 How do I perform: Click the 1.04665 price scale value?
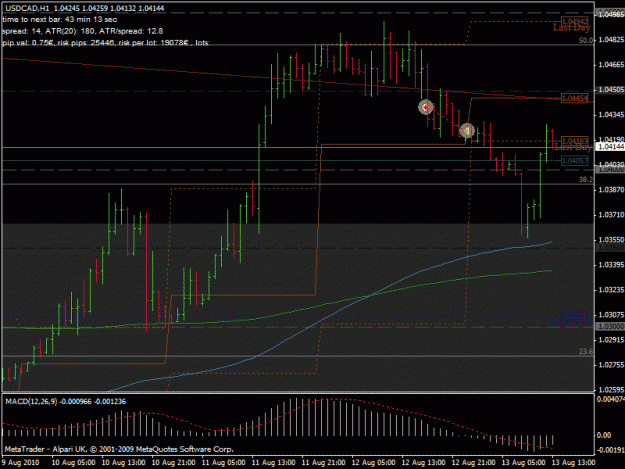coord(611,65)
